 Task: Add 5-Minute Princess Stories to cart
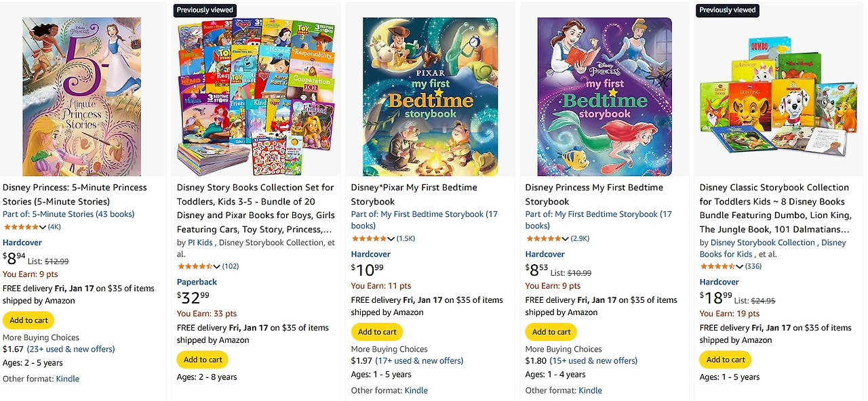[x=28, y=320]
